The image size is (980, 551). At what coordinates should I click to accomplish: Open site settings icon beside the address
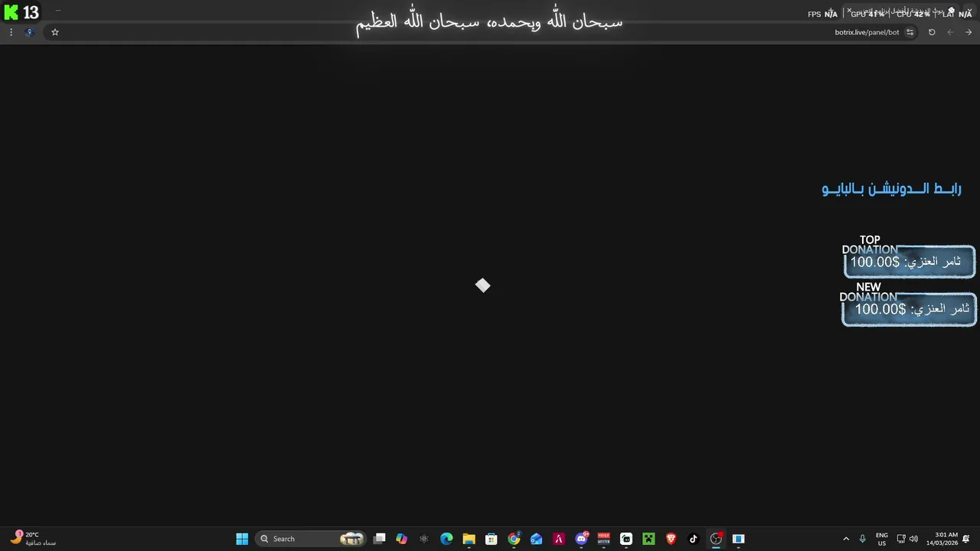(x=910, y=32)
